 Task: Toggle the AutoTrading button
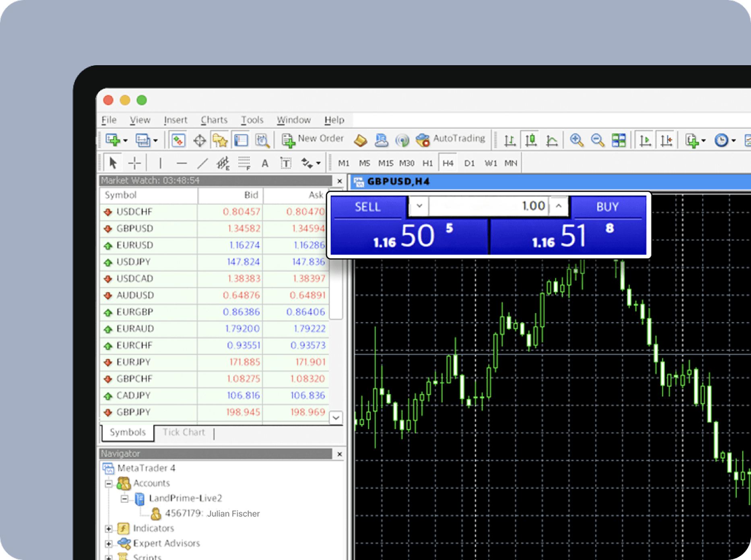pos(450,140)
